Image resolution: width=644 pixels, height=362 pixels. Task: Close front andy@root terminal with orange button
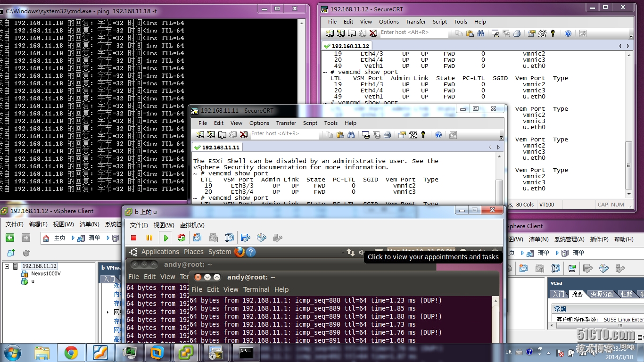198,277
